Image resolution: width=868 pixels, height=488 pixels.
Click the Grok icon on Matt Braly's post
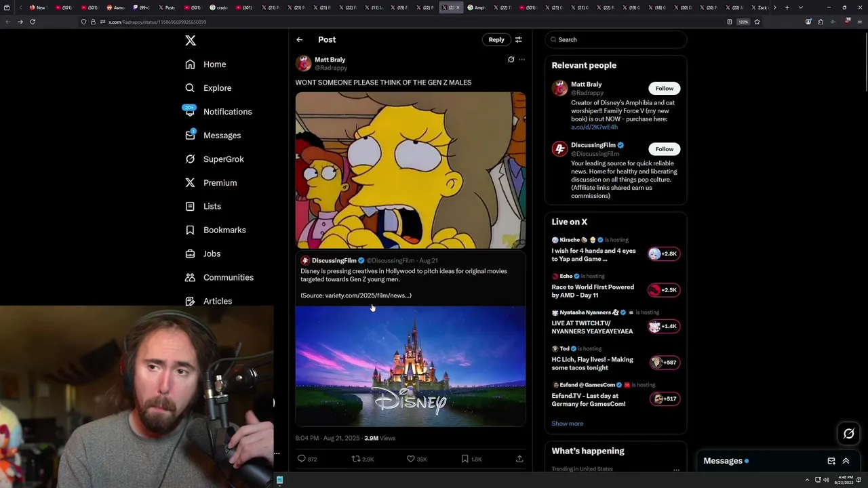click(x=511, y=60)
